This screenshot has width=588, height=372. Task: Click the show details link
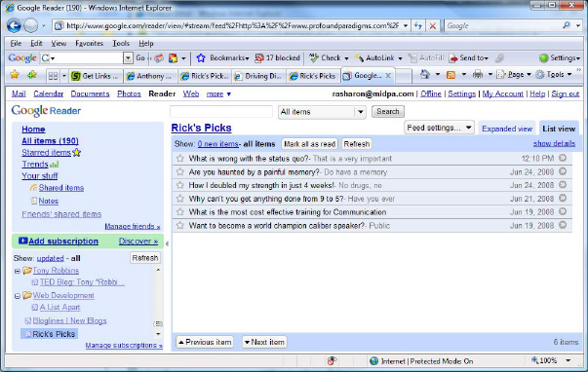[554, 143]
